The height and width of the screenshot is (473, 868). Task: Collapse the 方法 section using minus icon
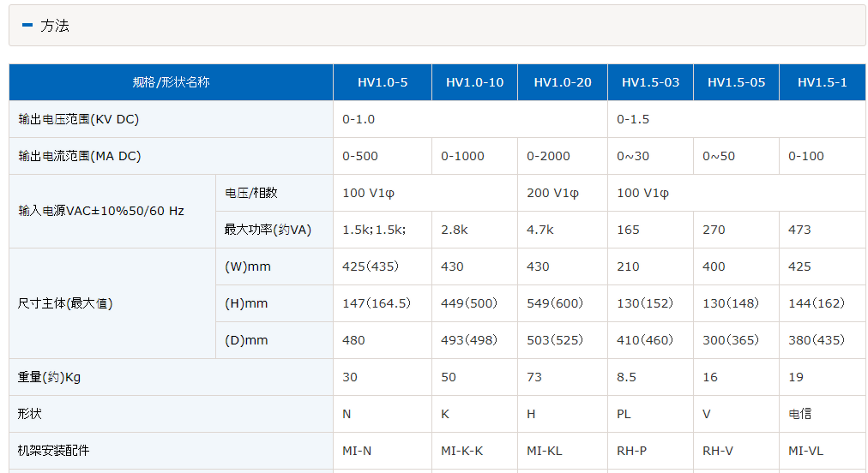tap(27, 25)
